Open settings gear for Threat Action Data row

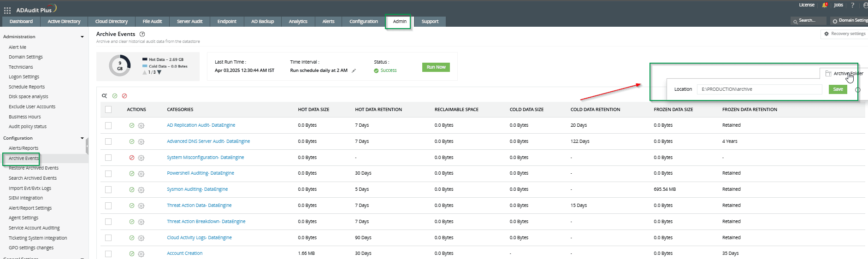tap(142, 206)
